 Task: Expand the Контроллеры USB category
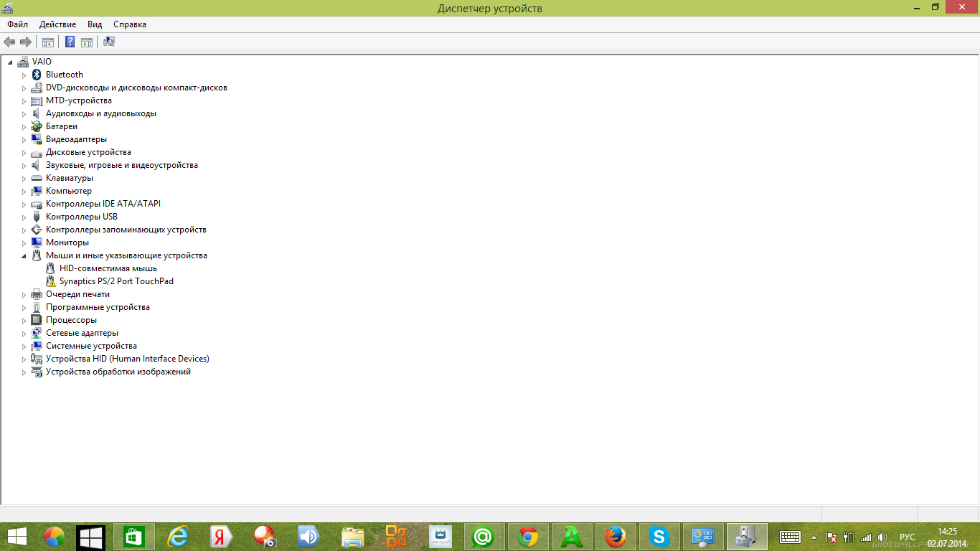click(24, 217)
